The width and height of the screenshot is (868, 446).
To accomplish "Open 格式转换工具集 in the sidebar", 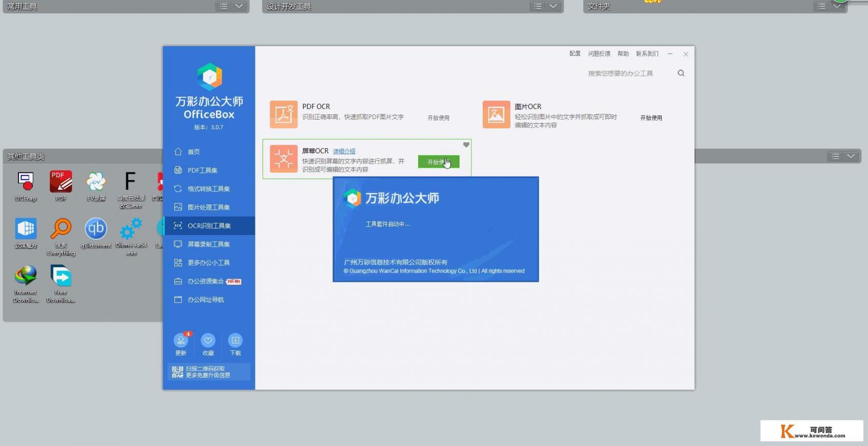I will pos(210,188).
